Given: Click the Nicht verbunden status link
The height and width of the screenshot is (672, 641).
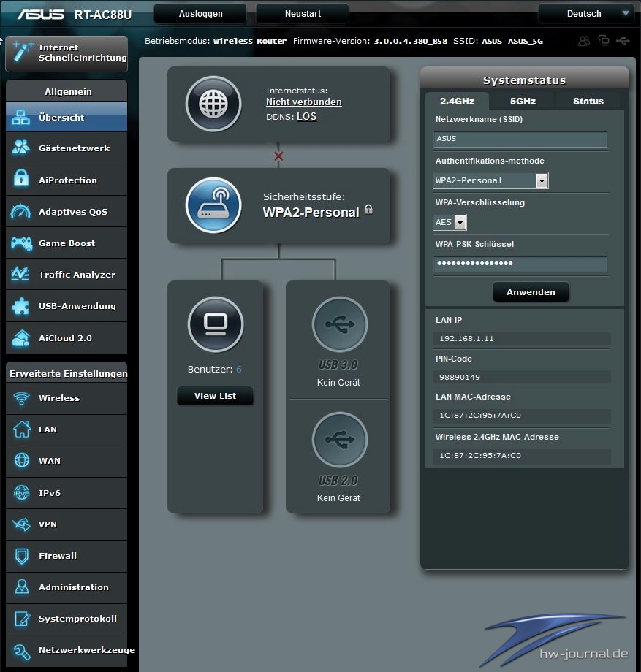Looking at the screenshot, I should (304, 102).
